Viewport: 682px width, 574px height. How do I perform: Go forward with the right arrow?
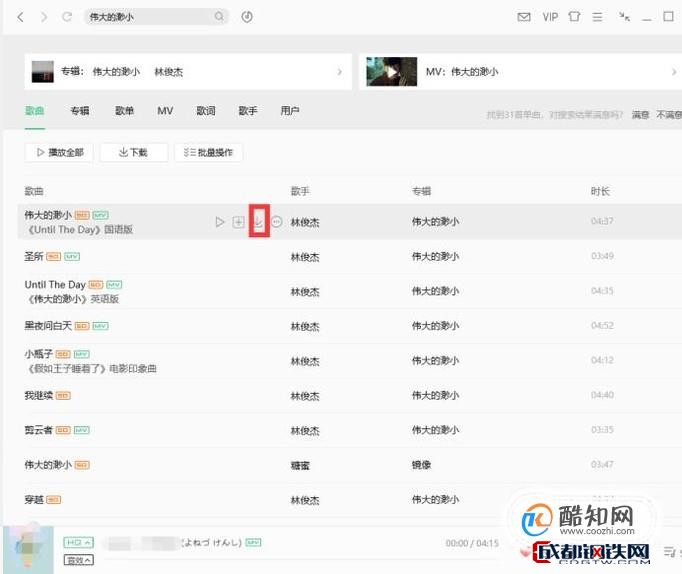[43, 17]
